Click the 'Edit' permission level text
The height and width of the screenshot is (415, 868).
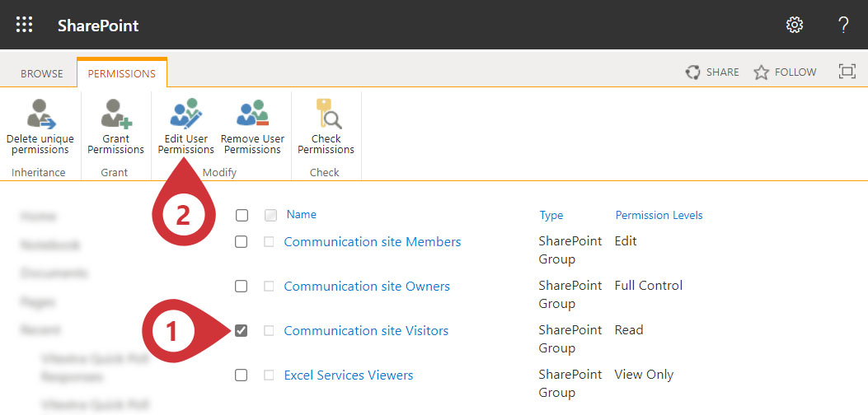(626, 241)
